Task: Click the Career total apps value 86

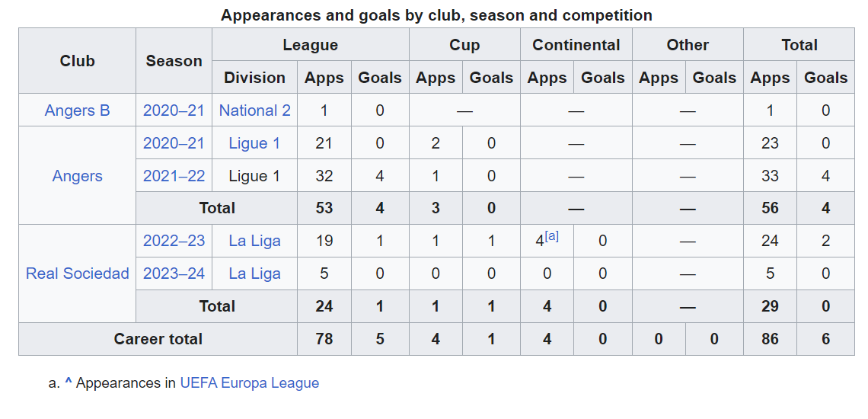Action: [770, 339]
